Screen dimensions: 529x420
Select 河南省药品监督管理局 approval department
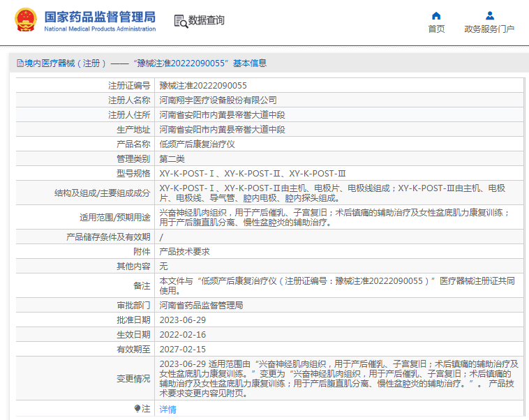201,306
